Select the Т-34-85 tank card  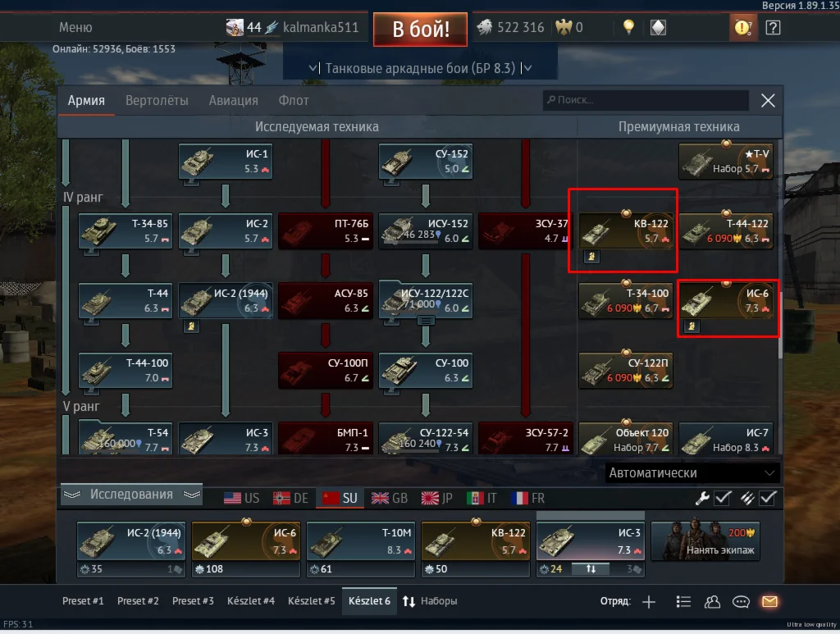click(x=126, y=230)
